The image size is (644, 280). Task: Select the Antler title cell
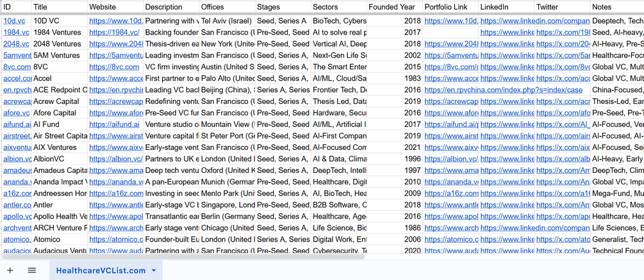coord(60,205)
